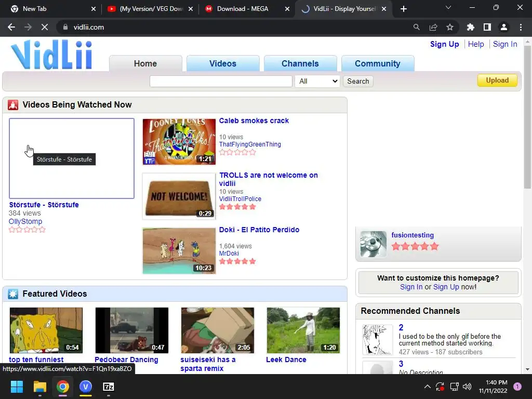
Task: Open 7-Zip from taskbar
Action: pos(108,387)
